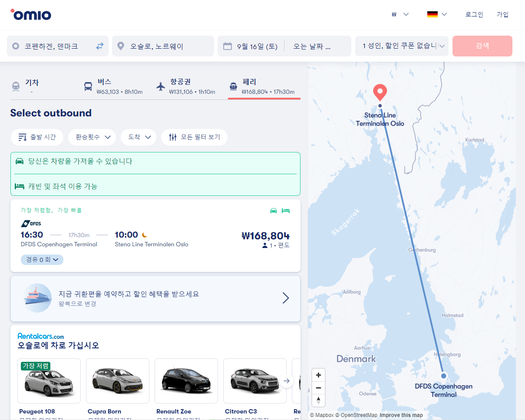This screenshot has width=525, height=420.
Task: Open the 출발 시간 sort option
Action: point(37,137)
